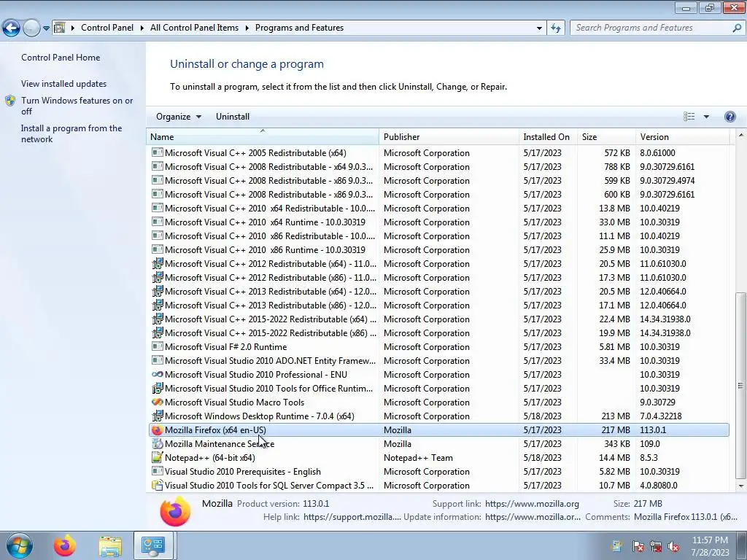Select Notepad++ Team publisher cell
This screenshot has height=560, width=747.
click(x=418, y=458)
